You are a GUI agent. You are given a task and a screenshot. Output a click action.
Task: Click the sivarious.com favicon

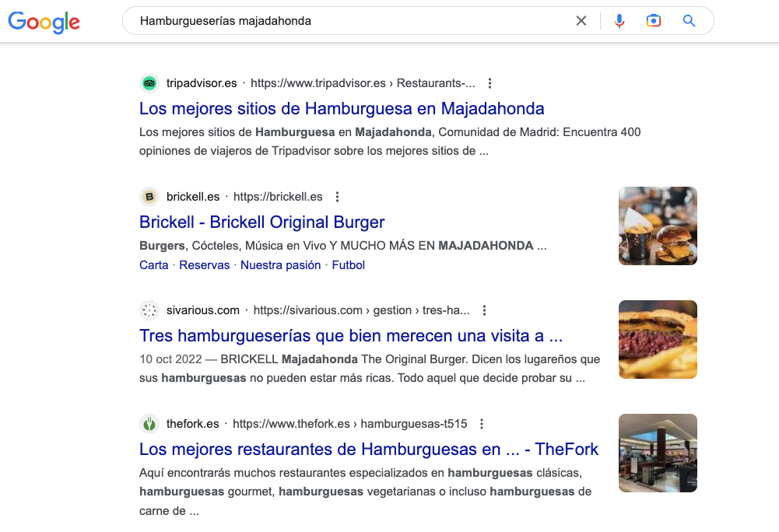[x=149, y=310]
